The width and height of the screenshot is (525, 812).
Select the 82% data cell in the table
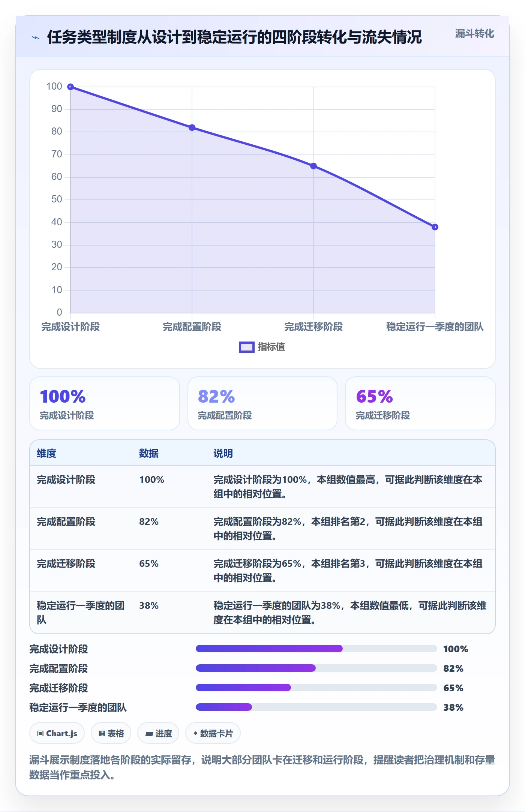tap(149, 522)
